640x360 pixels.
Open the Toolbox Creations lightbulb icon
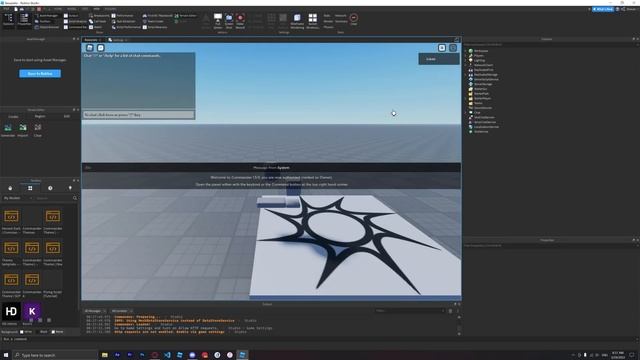70,188
